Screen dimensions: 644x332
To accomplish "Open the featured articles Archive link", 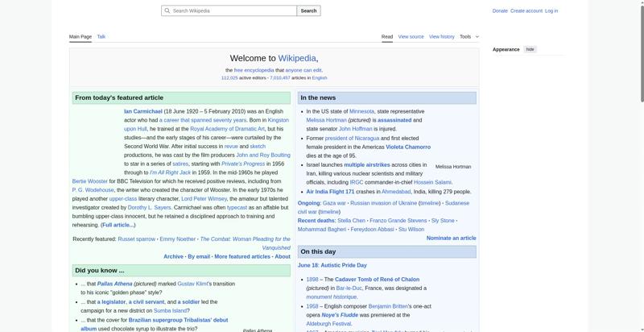I will (x=173, y=256).
